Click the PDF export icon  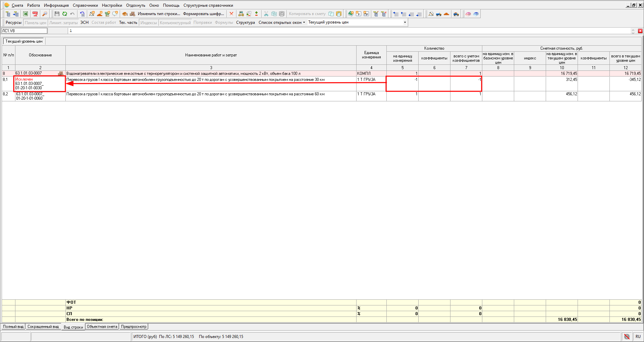pyautogui.click(x=35, y=14)
